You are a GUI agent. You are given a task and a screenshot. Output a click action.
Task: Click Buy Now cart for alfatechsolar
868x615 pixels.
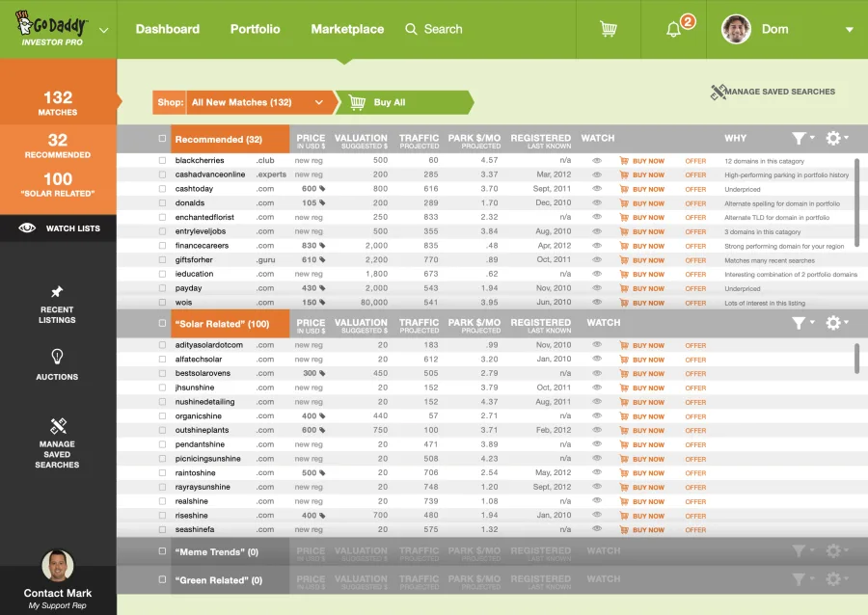coord(624,360)
